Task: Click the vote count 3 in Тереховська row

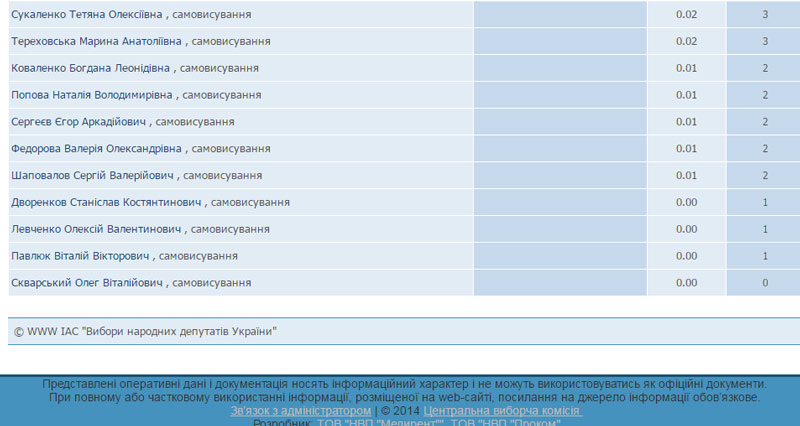Action: pyautogui.click(x=765, y=42)
